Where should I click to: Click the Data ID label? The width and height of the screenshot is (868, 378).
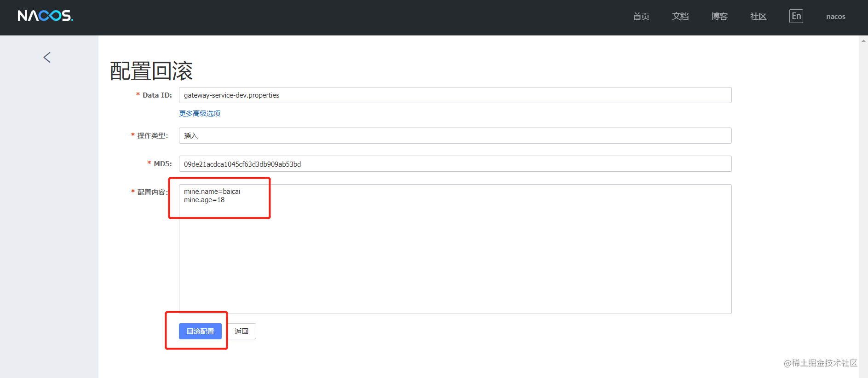click(157, 95)
